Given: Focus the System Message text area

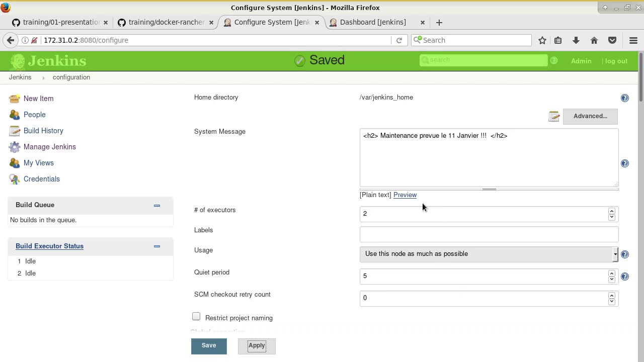Looking at the screenshot, I should tap(489, 158).
